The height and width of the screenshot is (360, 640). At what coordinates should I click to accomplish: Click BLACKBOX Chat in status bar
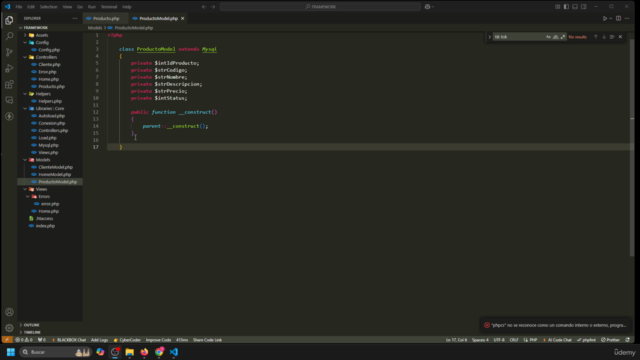pyautogui.click(x=69, y=340)
